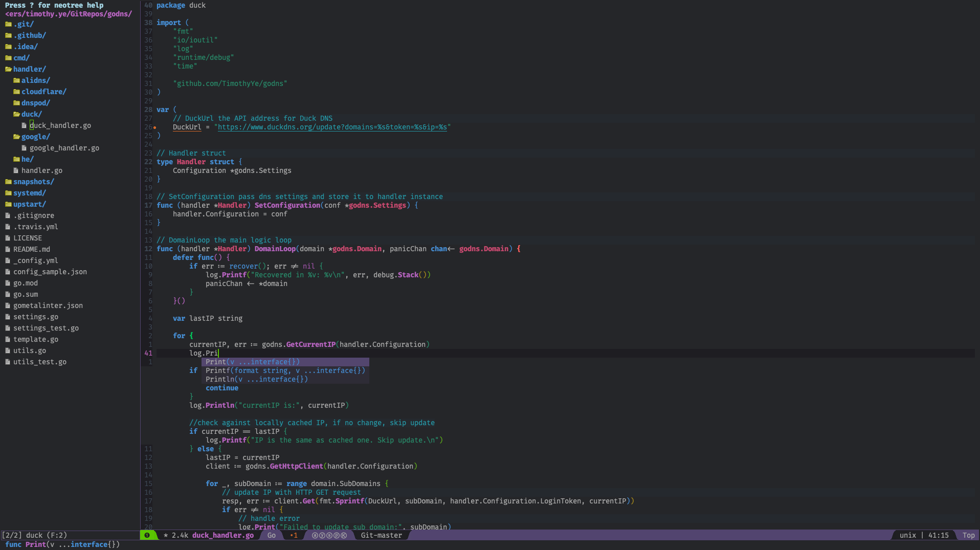Click file icon beside settings.go

pos(8,317)
